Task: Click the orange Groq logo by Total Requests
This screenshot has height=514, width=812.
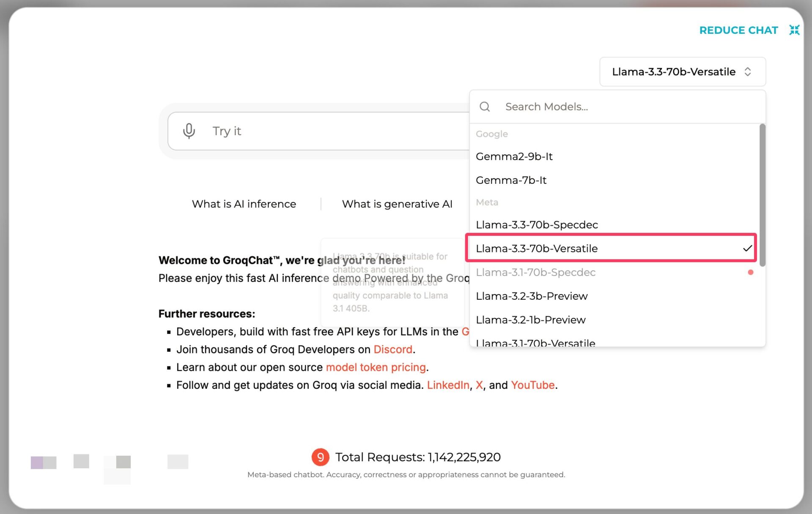Action: (320, 457)
